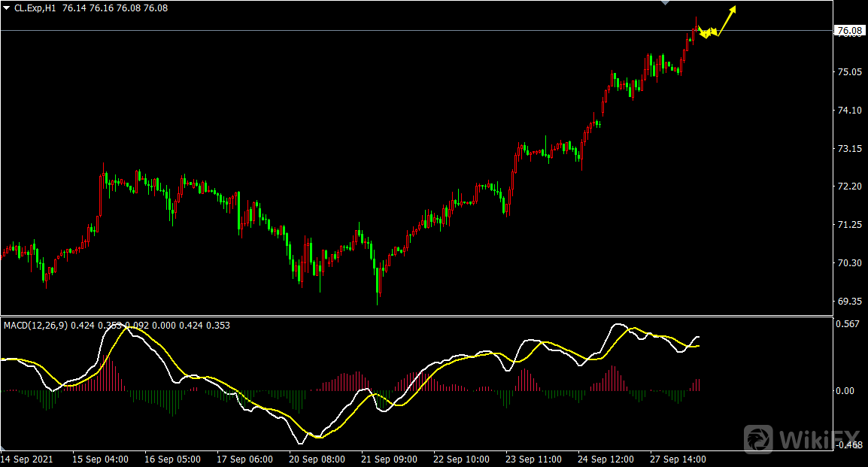Click the chart shift triangle marker at top

(x=664, y=4)
